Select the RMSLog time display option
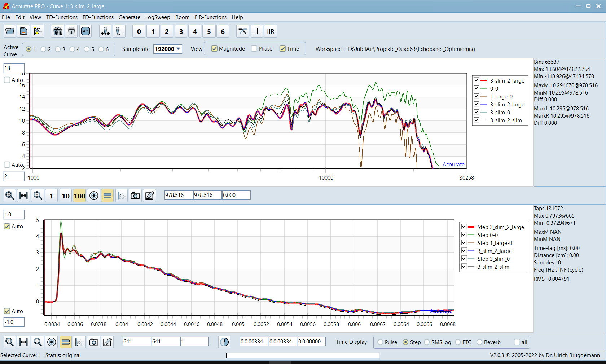The width and height of the screenshot is (606, 364). coord(427,342)
